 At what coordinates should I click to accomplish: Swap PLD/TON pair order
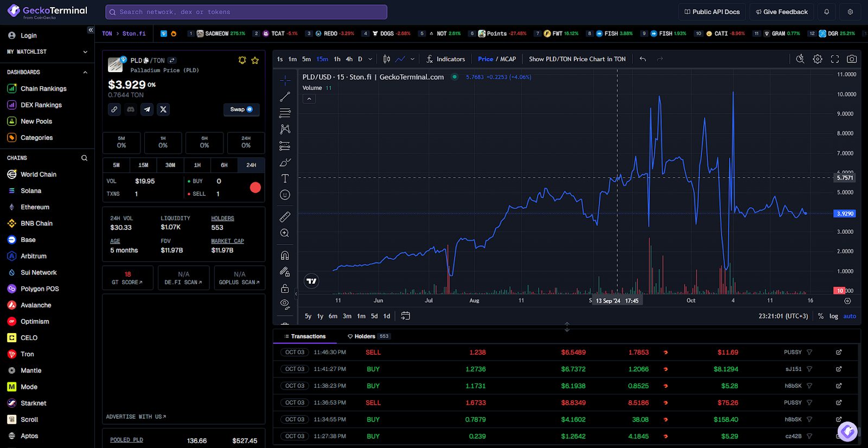coord(172,60)
